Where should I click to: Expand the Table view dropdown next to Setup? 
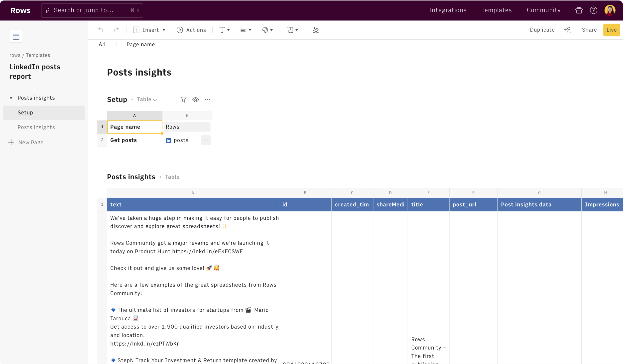(147, 99)
